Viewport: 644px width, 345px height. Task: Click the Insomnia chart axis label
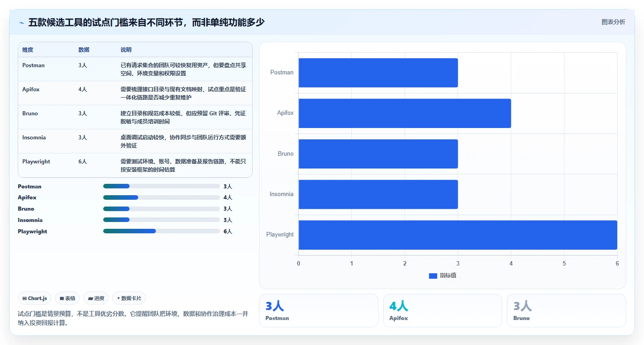pos(281,194)
